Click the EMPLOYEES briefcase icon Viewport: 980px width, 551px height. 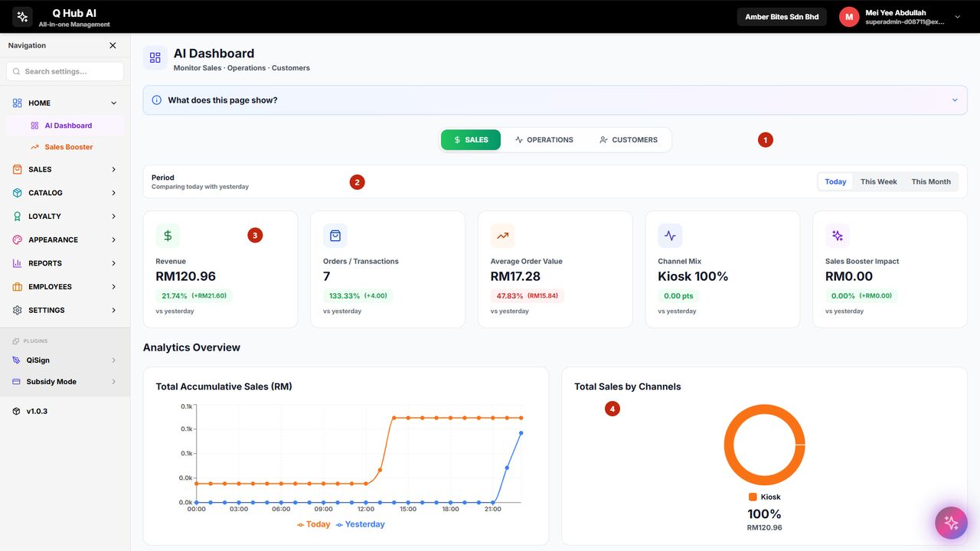pos(17,287)
